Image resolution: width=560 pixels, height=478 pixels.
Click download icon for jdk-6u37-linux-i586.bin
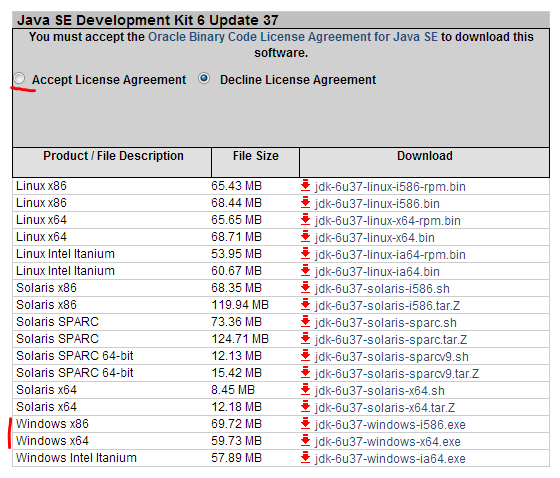coord(305,203)
